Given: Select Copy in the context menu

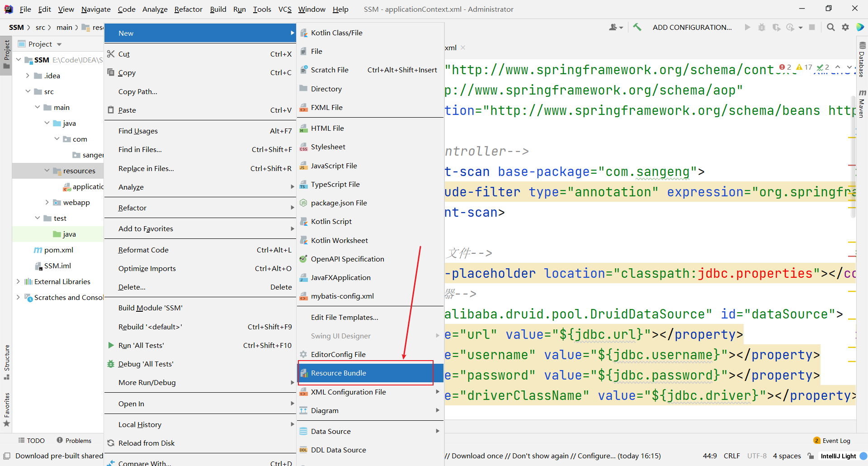Looking at the screenshot, I should pos(200,72).
